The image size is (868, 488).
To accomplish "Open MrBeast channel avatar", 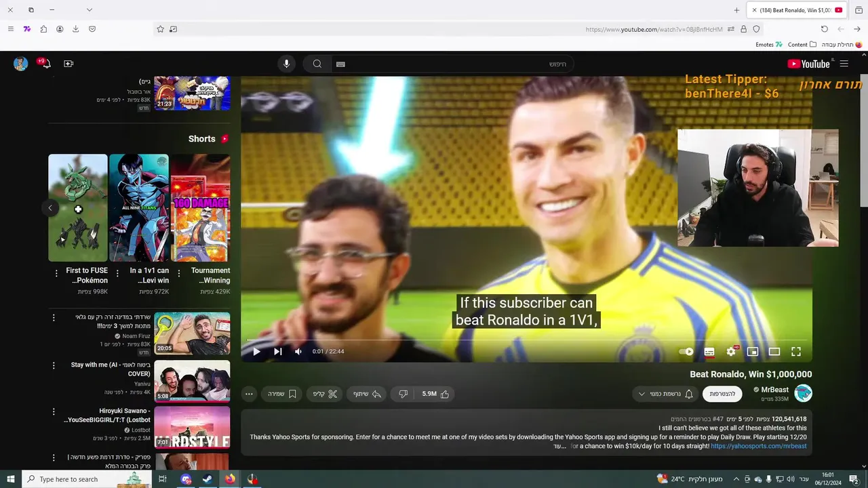I will tap(803, 394).
